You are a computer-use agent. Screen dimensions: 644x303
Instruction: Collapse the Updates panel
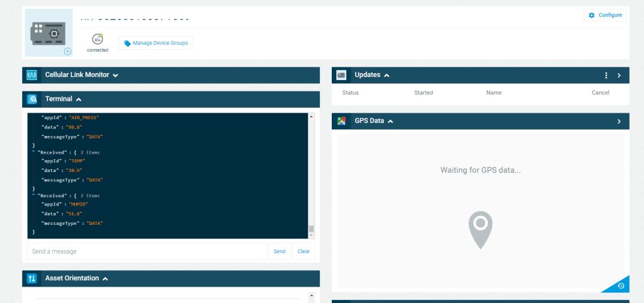point(387,75)
